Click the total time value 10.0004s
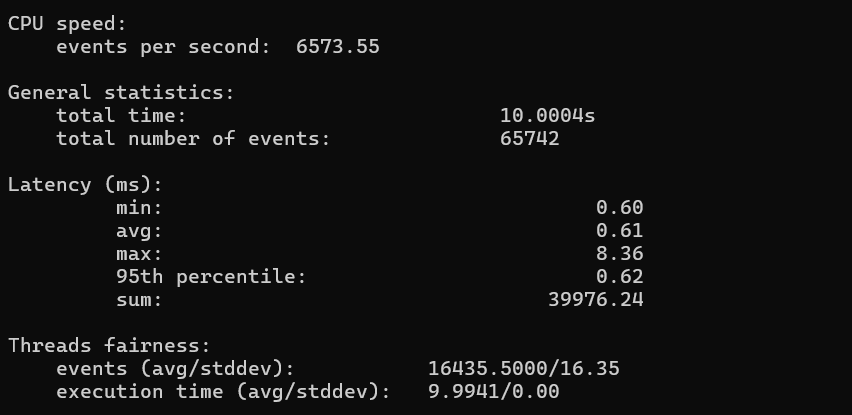The image size is (852, 415). coord(547,115)
